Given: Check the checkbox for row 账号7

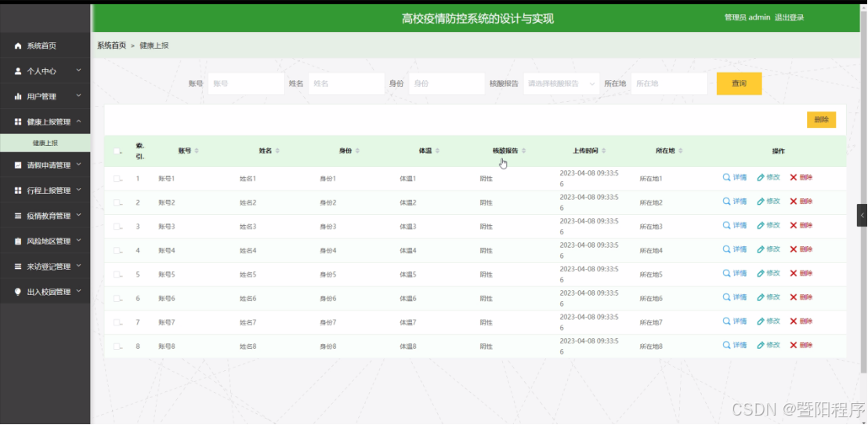Looking at the screenshot, I should tap(117, 322).
